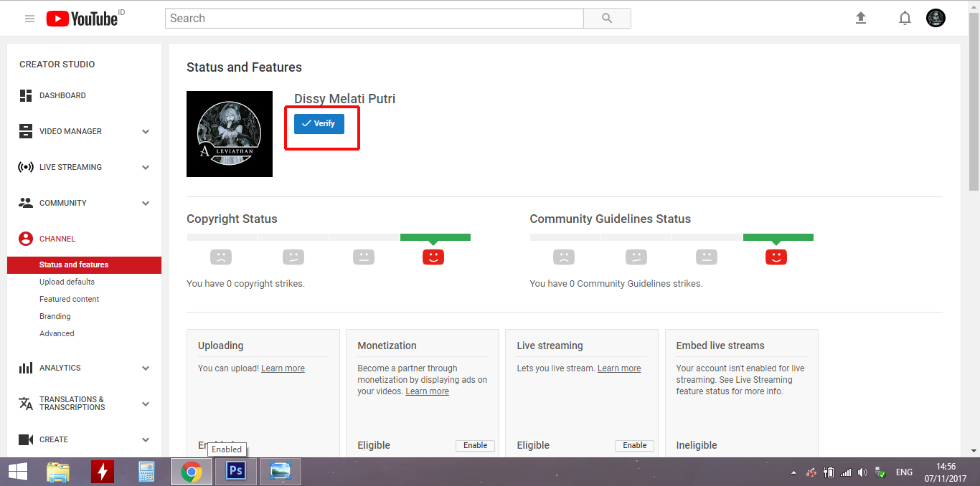
Task: Open Photoshop from the taskbar
Action: pos(235,471)
